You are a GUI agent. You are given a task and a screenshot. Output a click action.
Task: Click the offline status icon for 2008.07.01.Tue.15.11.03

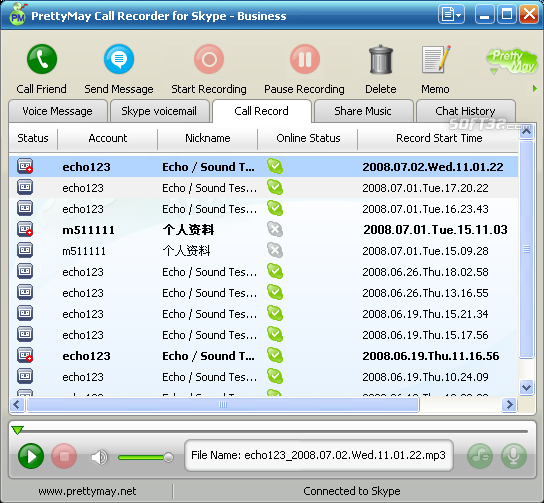pyautogui.click(x=275, y=229)
